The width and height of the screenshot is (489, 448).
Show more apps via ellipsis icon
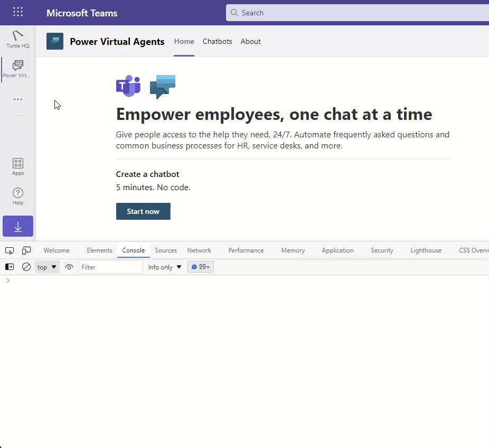[18, 99]
